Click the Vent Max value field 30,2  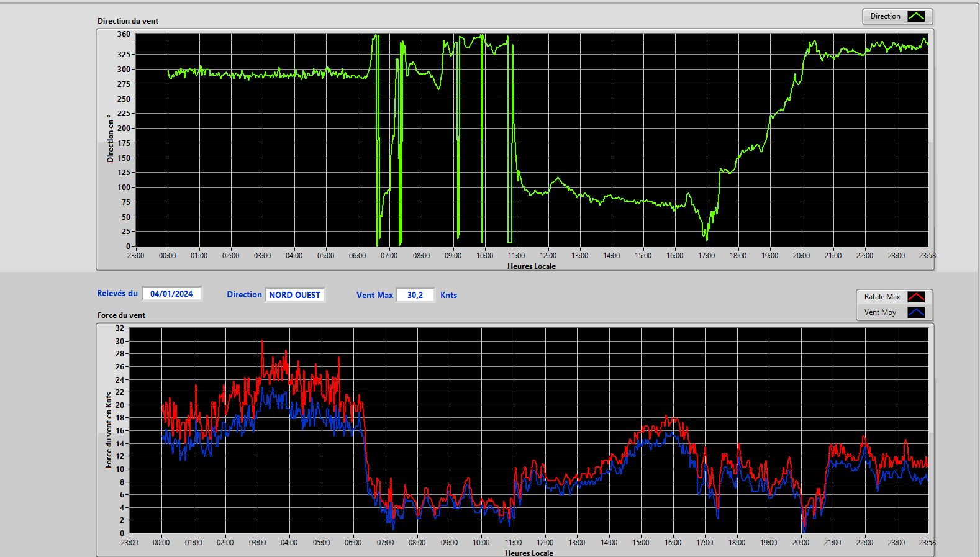pos(415,295)
